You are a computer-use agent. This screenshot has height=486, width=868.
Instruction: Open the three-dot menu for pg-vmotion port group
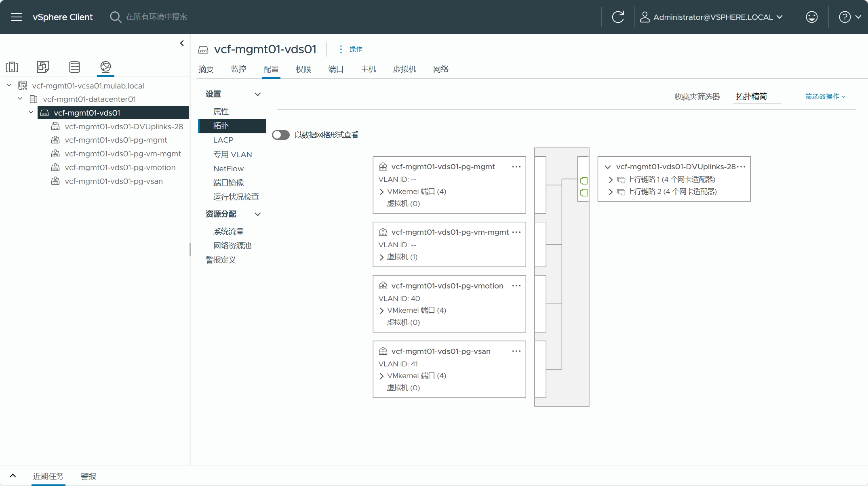point(516,286)
